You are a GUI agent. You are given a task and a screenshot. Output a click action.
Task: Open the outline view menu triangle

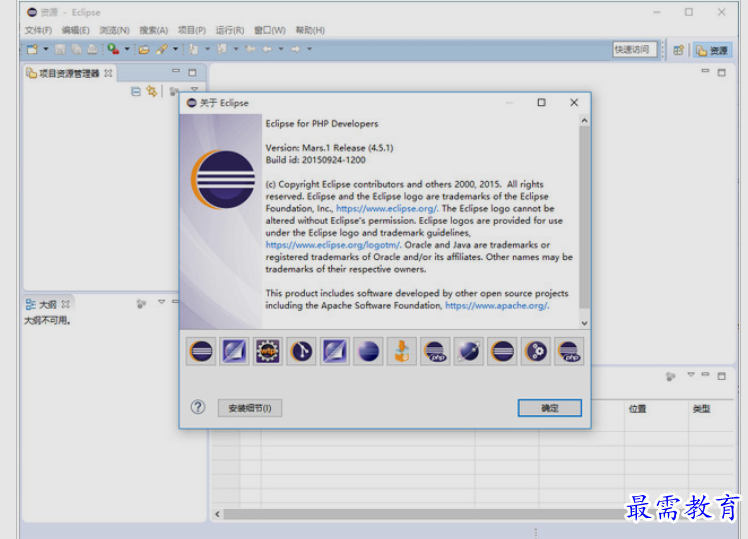tap(162, 302)
